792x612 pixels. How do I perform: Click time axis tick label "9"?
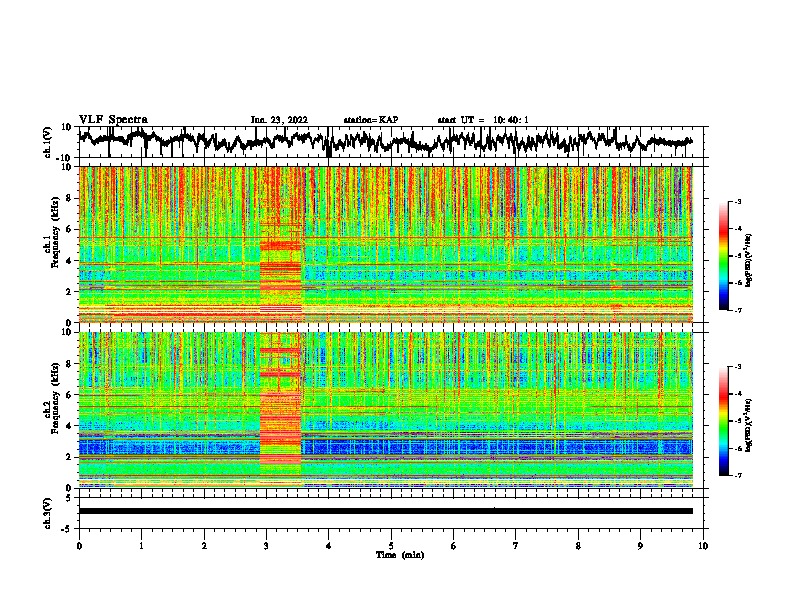point(640,546)
